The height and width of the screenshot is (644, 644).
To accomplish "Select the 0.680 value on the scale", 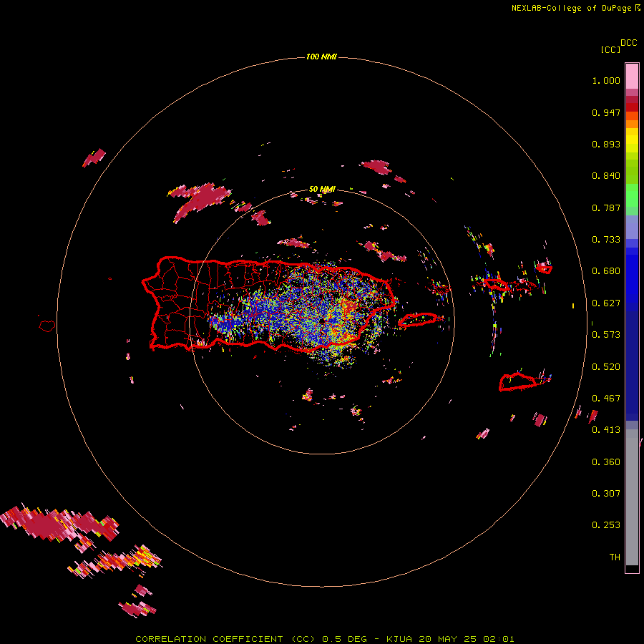I will [x=606, y=271].
